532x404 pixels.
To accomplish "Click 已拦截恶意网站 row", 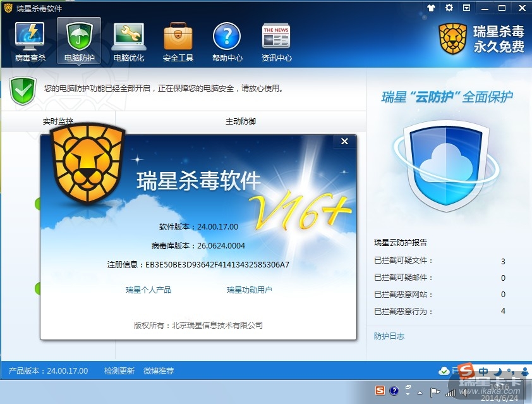I will pyautogui.click(x=440, y=295).
